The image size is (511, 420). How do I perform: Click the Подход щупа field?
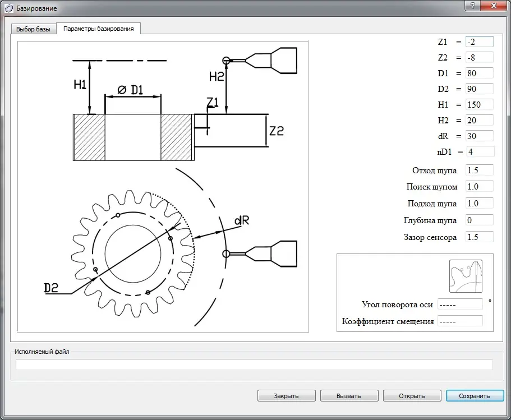tap(479, 204)
